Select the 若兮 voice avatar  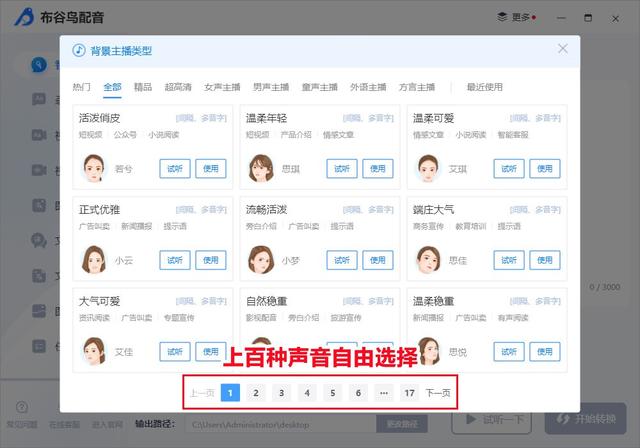pyautogui.click(x=93, y=168)
